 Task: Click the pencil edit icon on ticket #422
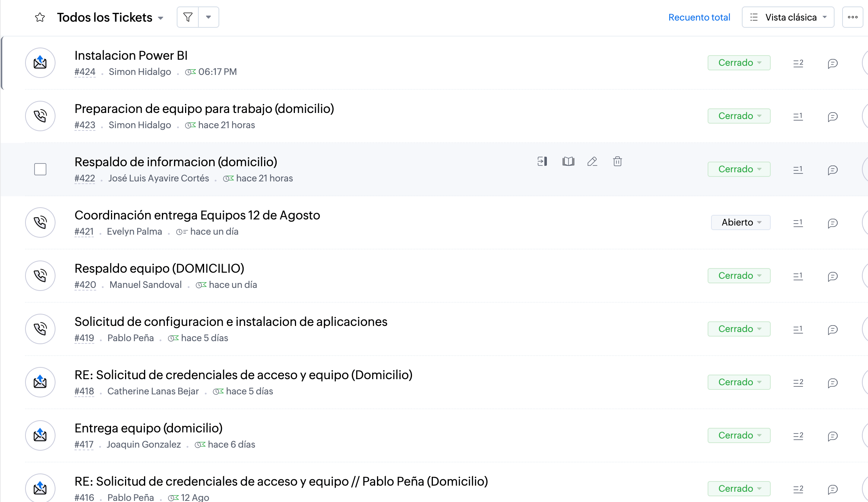592,162
